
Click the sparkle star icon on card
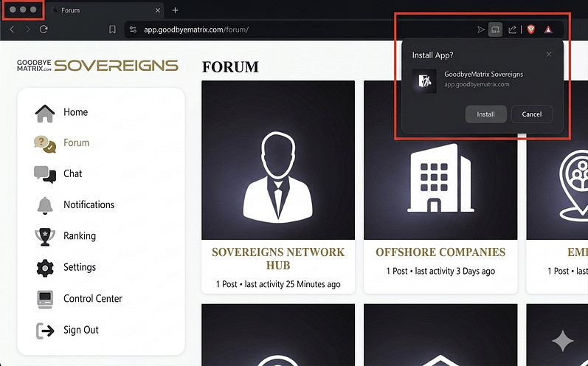pyautogui.click(x=563, y=341)
